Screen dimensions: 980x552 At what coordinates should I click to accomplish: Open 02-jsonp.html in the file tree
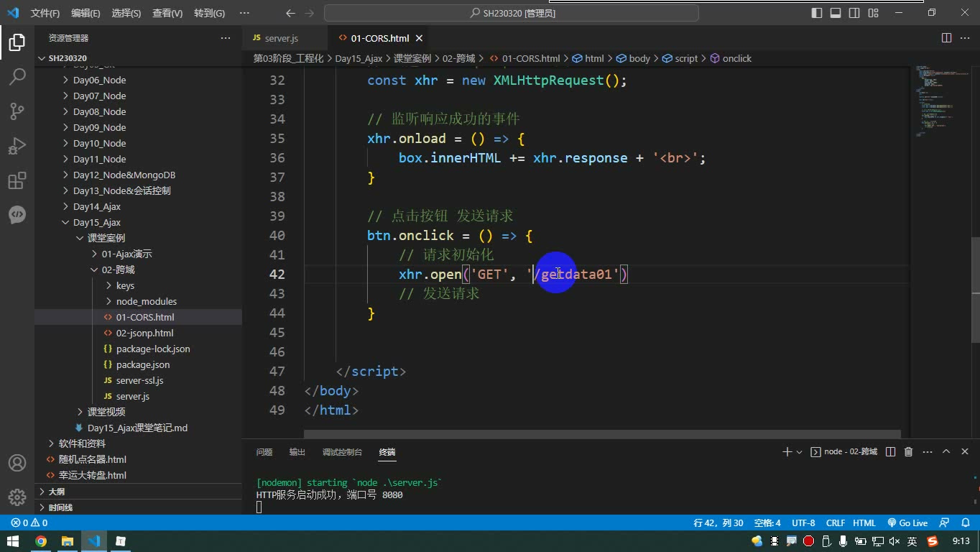point(144,333)
